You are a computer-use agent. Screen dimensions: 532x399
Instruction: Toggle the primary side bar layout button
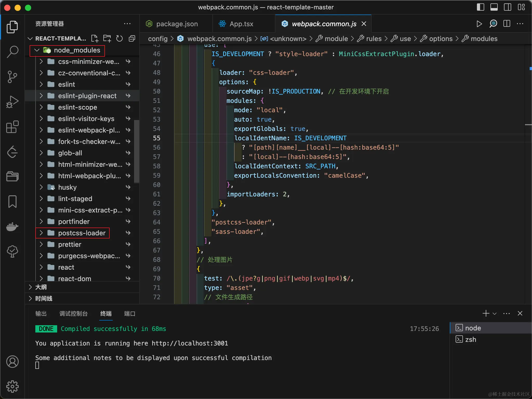pos(480,7)
